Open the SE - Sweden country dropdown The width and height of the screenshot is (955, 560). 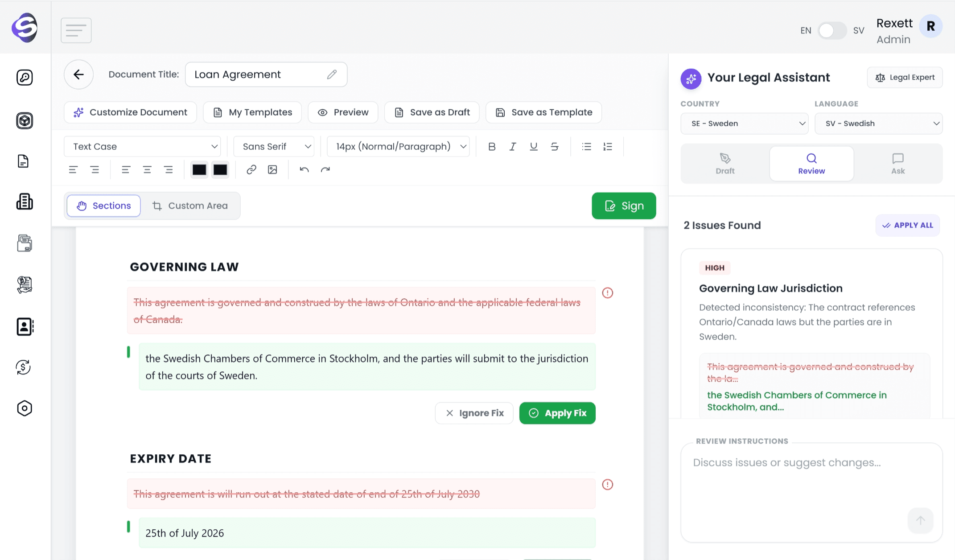pyautogui.click(x=744, y=124)
